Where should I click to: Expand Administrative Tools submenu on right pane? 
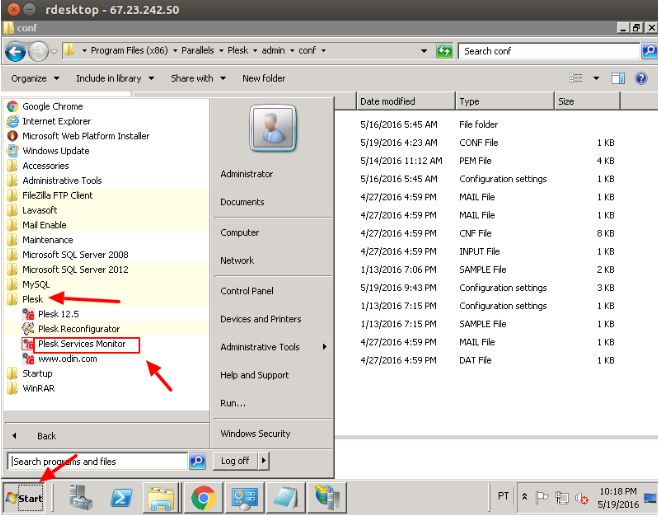273,347
